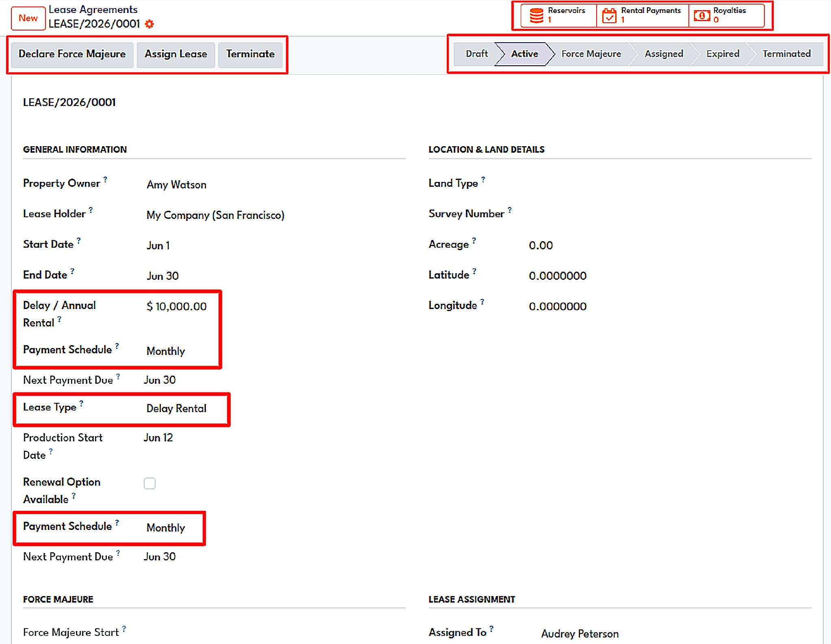Image resolution: width=831 pixels, height=644 pixels.
Task: Click the Longitude value field
Action: pos(558,307)
